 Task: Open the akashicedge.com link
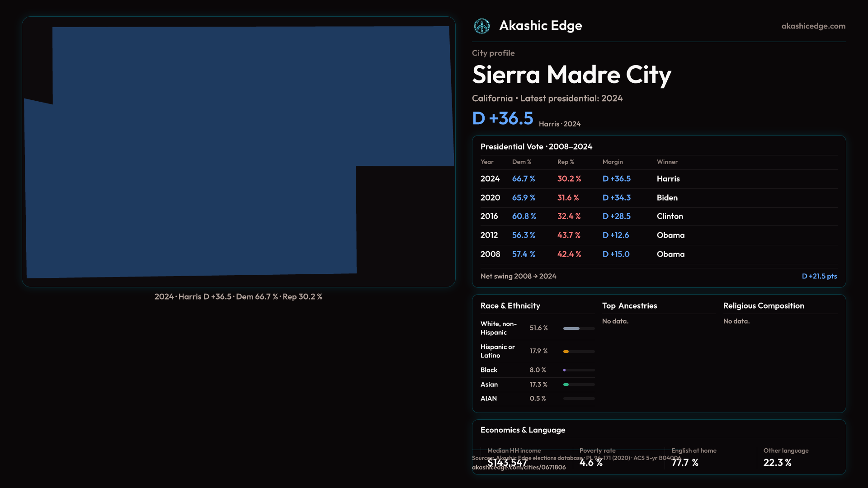(813, 26)
